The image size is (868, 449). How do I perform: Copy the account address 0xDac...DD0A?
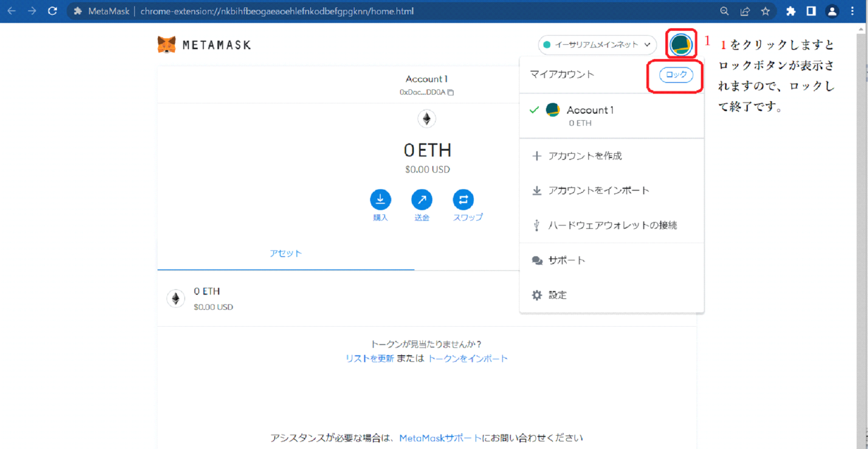click(x=450, y=92)
